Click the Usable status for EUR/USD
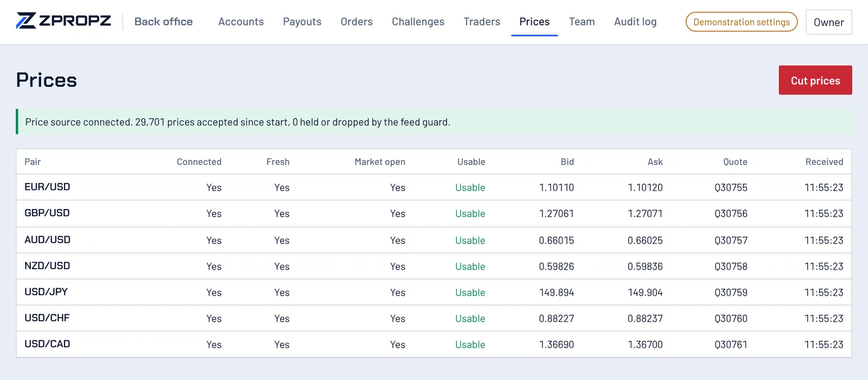868x380 pixels. tap(470, 187)
